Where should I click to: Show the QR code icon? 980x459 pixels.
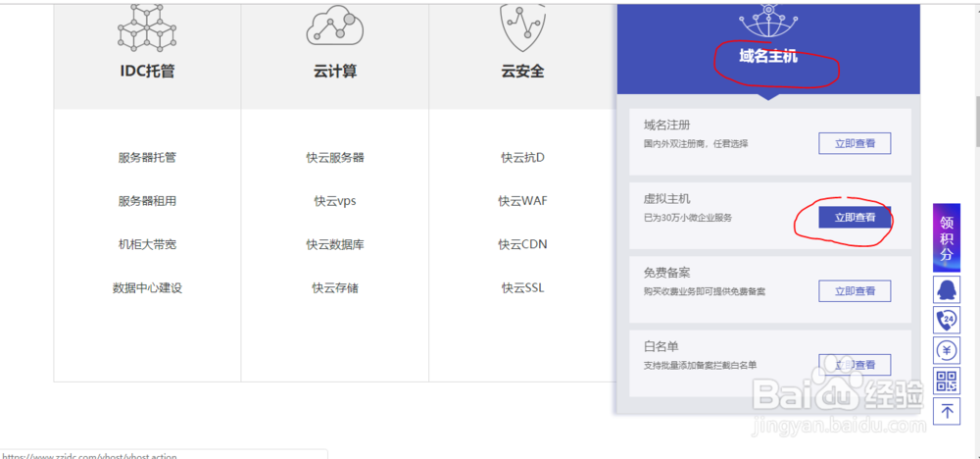click(947, 381)
